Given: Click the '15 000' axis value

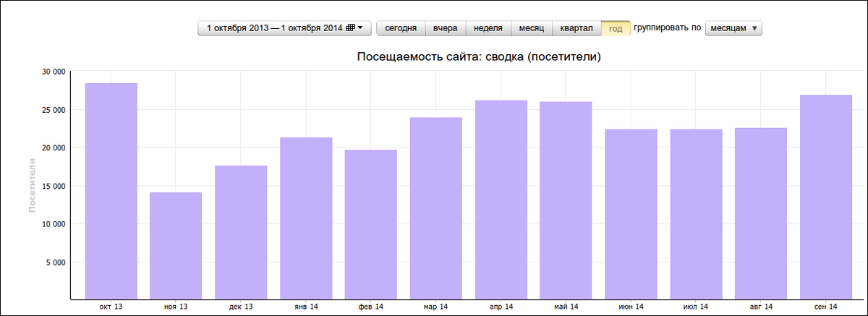Looking at the screenshot, I should (53, 186).
